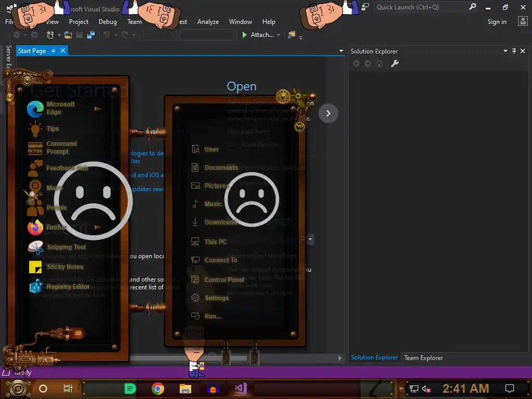Open the notification center icon

click(x=510, y=389)
